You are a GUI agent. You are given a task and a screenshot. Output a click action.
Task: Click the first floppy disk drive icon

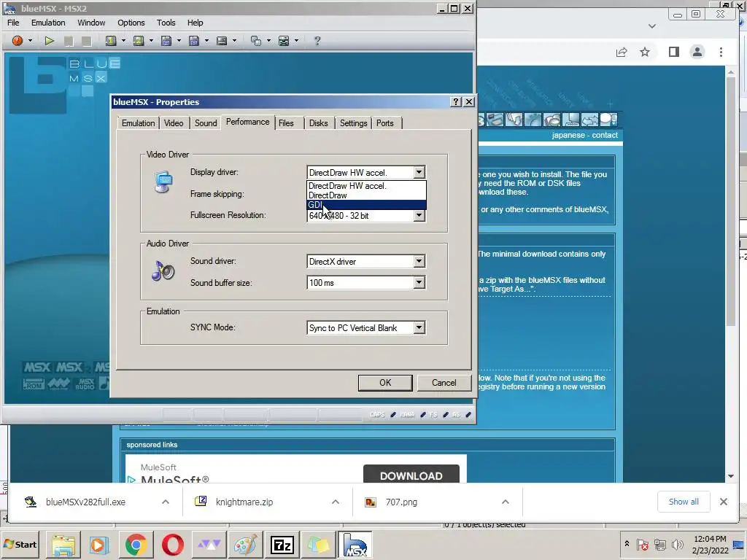(166, 41)
